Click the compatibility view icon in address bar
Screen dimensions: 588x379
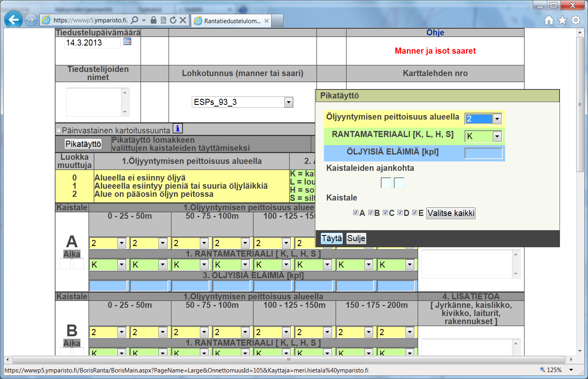click(163, 20)
